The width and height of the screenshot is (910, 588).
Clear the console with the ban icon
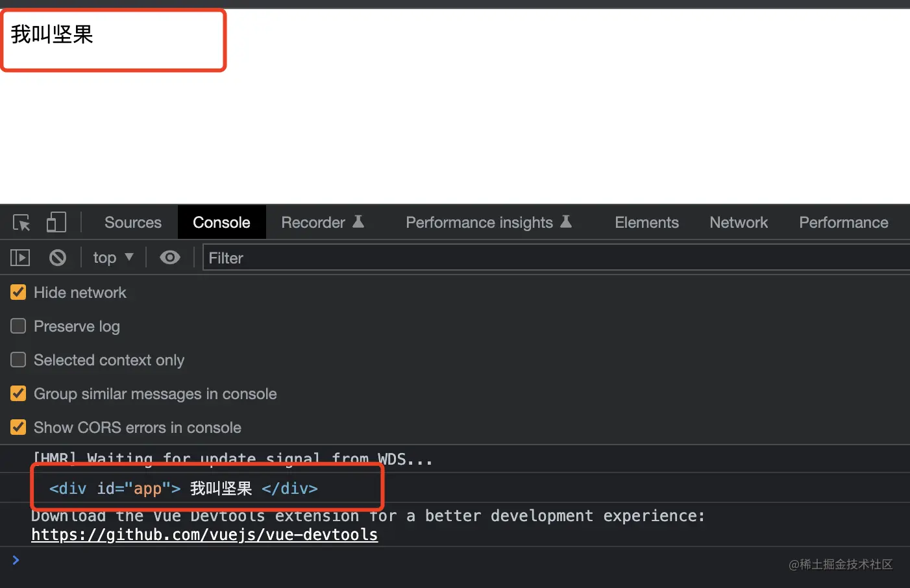(58, 258)
